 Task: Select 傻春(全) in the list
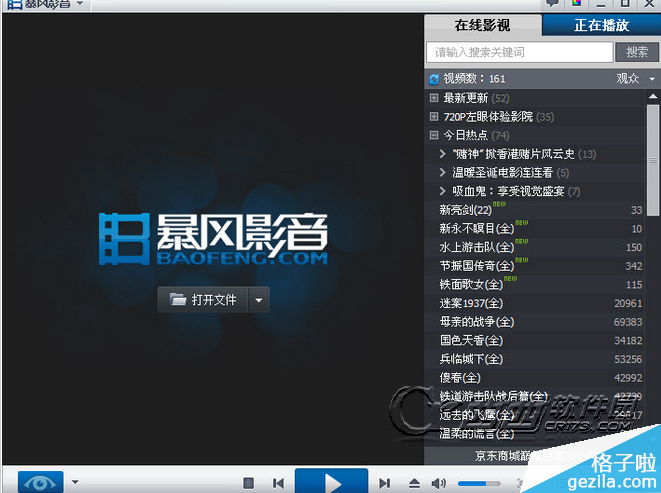point(535,377)
